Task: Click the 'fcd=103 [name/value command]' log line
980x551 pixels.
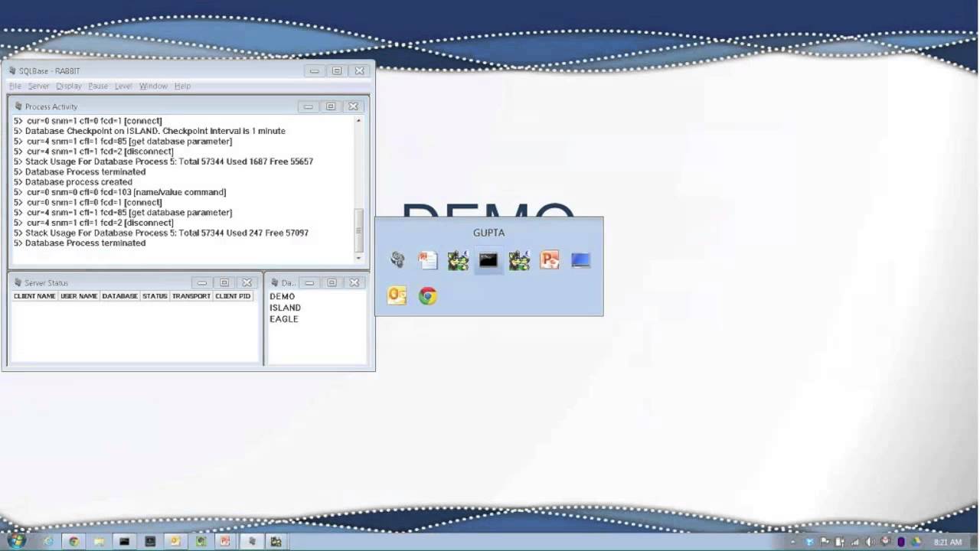Action: (x=120, y=192)
